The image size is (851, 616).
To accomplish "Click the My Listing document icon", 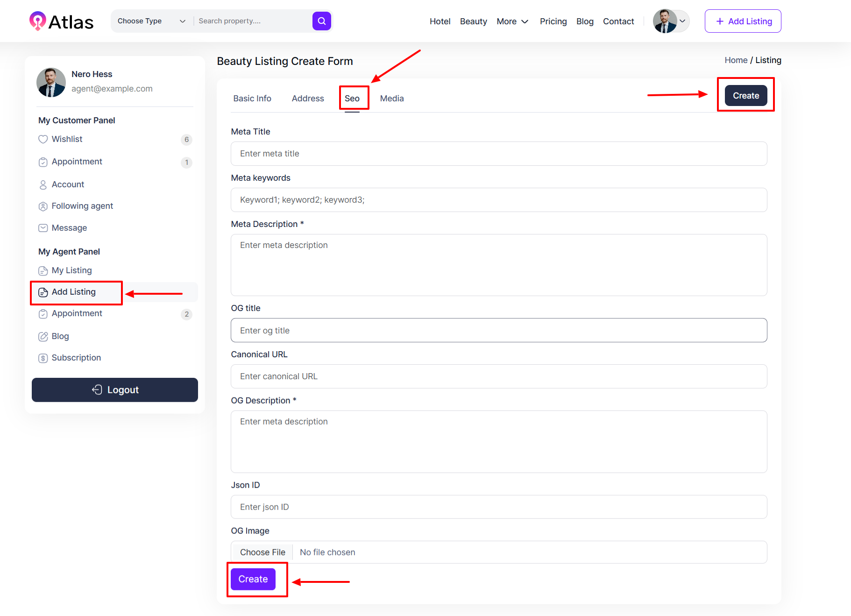I will 43,271.
